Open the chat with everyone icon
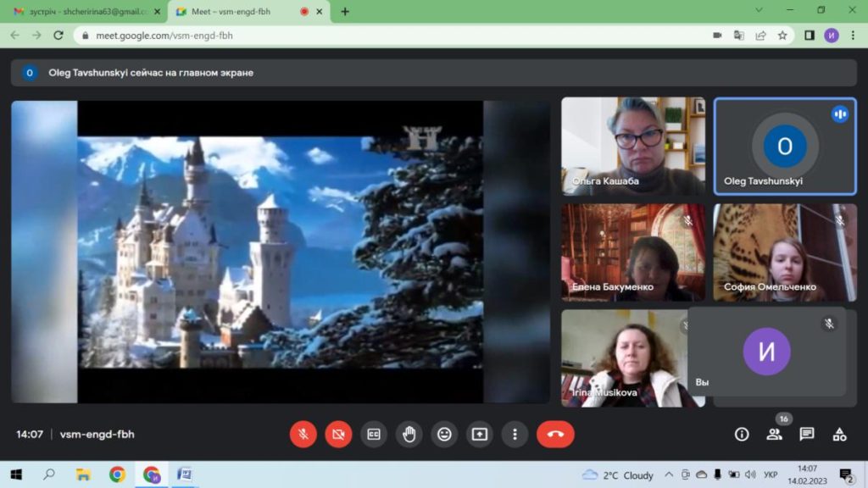The width and height of the screenshot is (868, 488). tap(807, 435)
